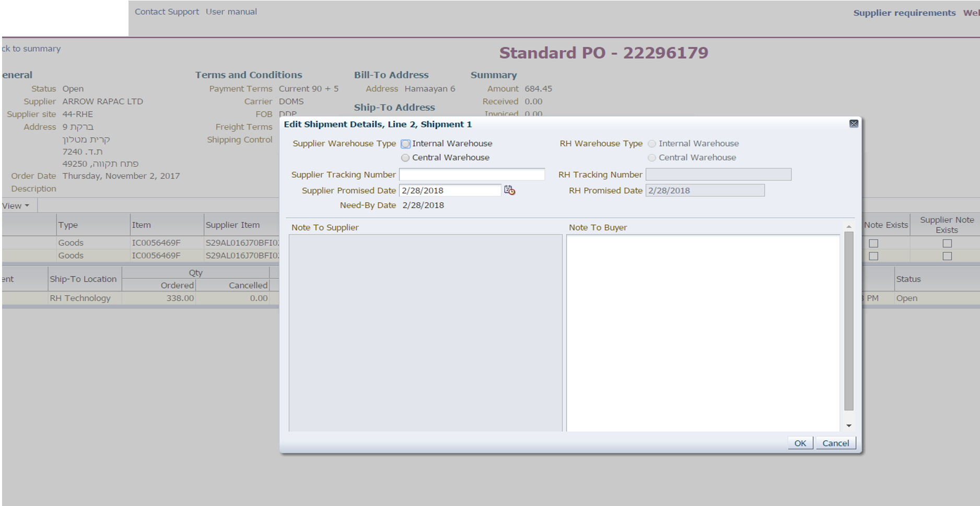980x506 pixels.
Task: Open the Supplier Promised Date calendar picker
Action: tap(509, 191)
